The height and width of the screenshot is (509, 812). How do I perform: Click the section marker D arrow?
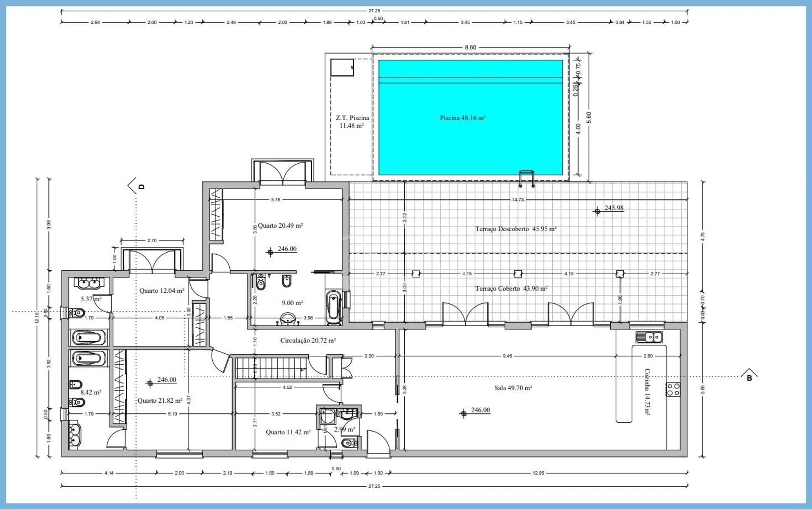click(x=136, y=186)
